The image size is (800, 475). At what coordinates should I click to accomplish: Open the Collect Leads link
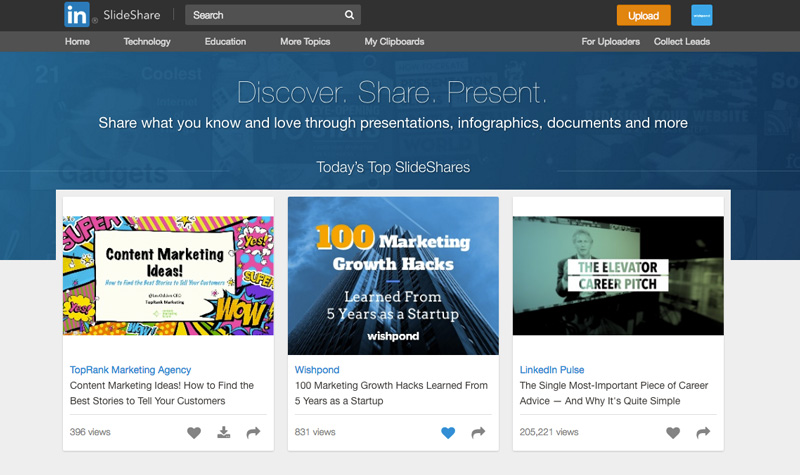[682, 41]
